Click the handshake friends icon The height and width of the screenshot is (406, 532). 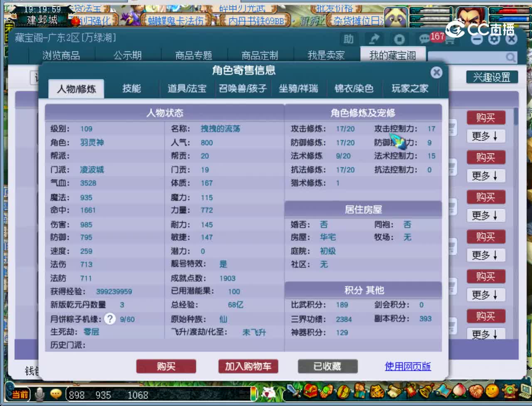coord(475,391)
